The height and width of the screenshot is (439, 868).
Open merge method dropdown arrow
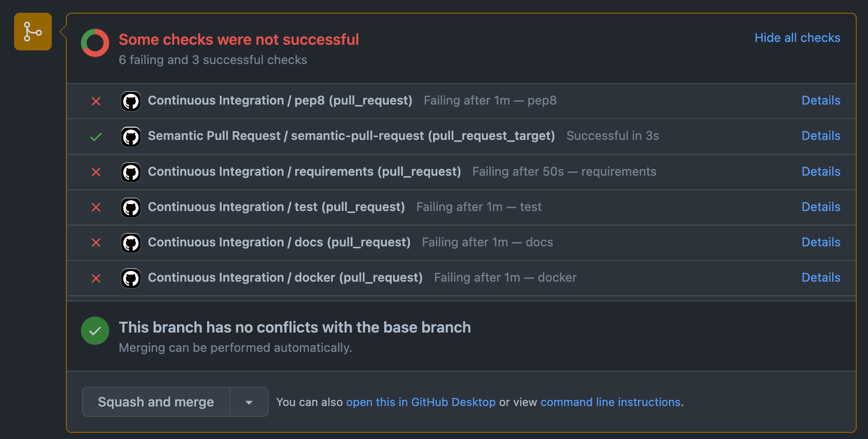249,402
